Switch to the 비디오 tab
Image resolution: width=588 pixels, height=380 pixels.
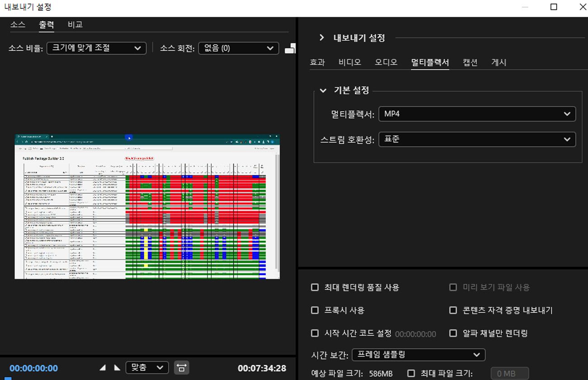coord(349,62)
